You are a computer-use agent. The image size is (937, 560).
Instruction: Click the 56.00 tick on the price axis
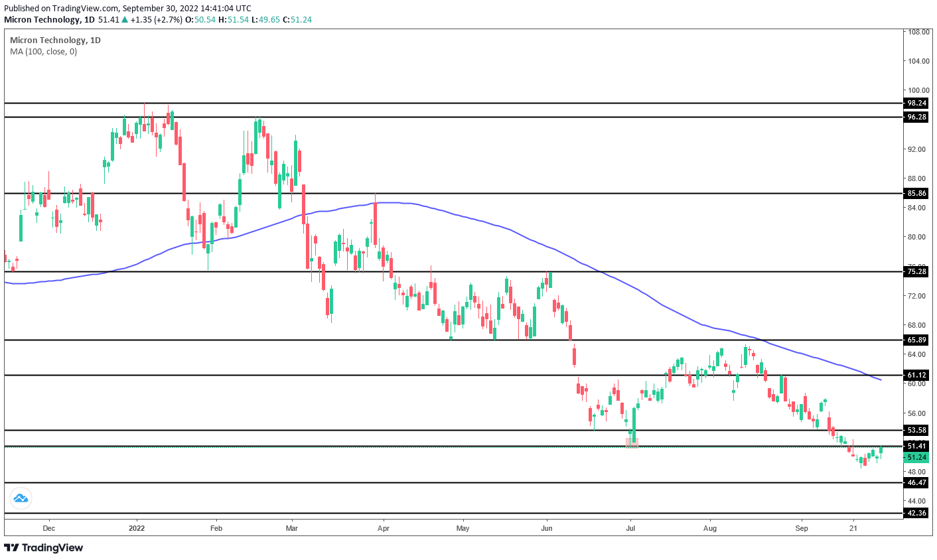(x=918, y=413)
